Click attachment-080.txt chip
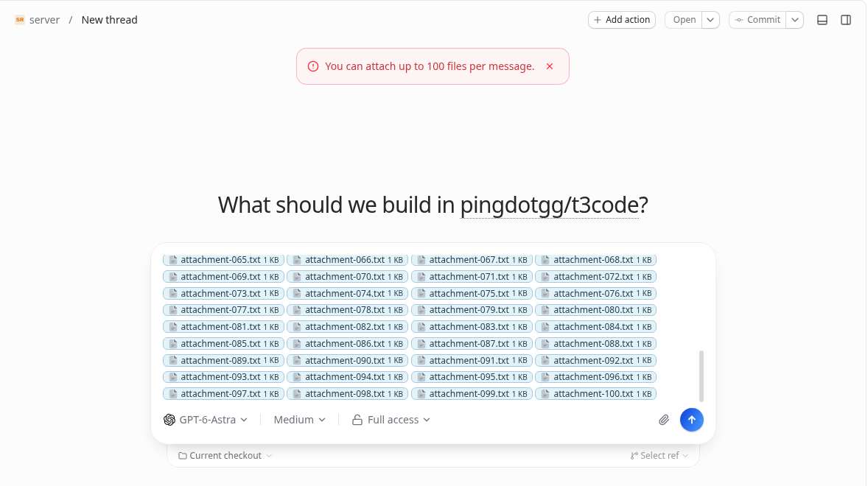The height and width of the screenshot is (486, 868). 595,310
